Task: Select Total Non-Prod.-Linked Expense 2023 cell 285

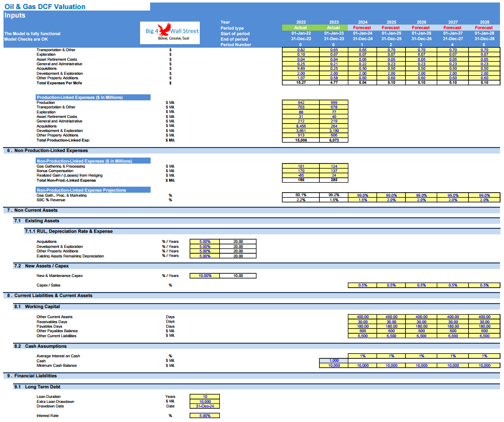Action: 334,180
